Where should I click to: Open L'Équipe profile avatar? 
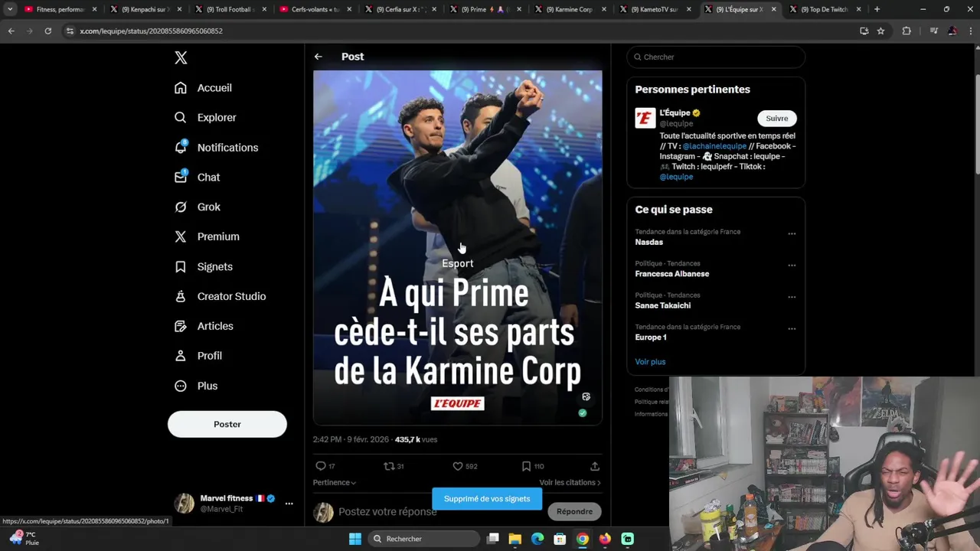click(645, 118)
